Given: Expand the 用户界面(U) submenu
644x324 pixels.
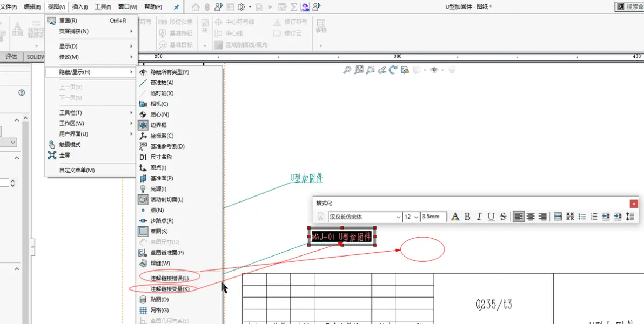Looking at the screenshot, I should tap(91, 134).
